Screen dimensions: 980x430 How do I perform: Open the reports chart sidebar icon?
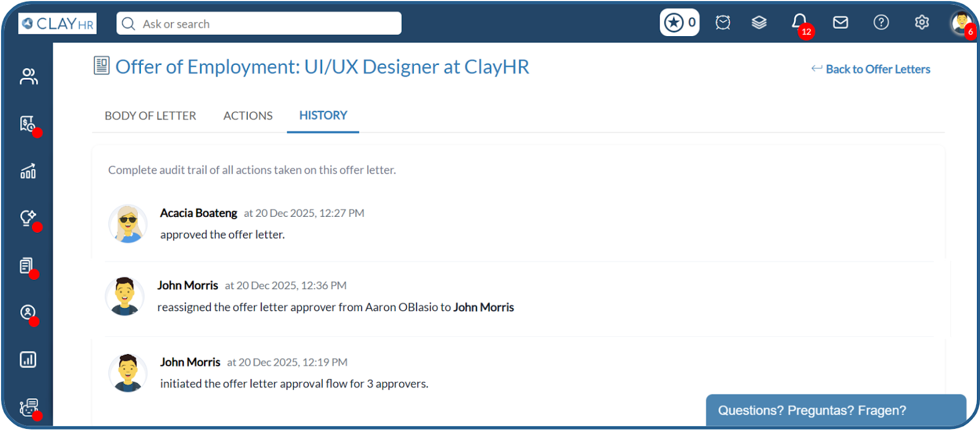(28, 360)
